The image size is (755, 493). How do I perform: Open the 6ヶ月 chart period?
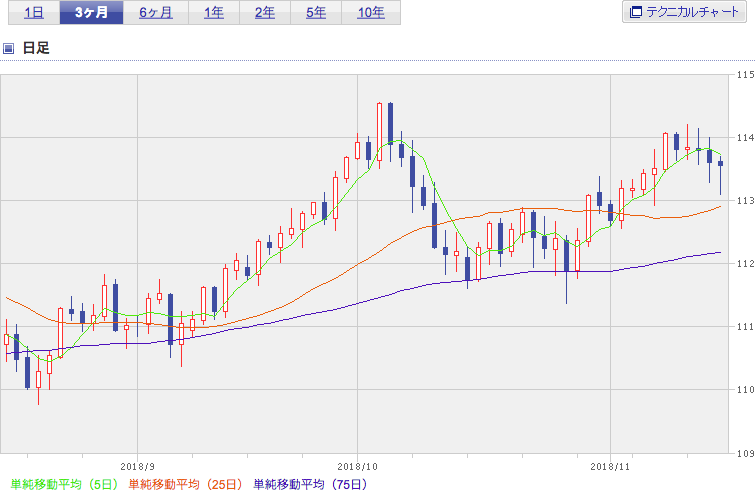(x=156, y=13)
